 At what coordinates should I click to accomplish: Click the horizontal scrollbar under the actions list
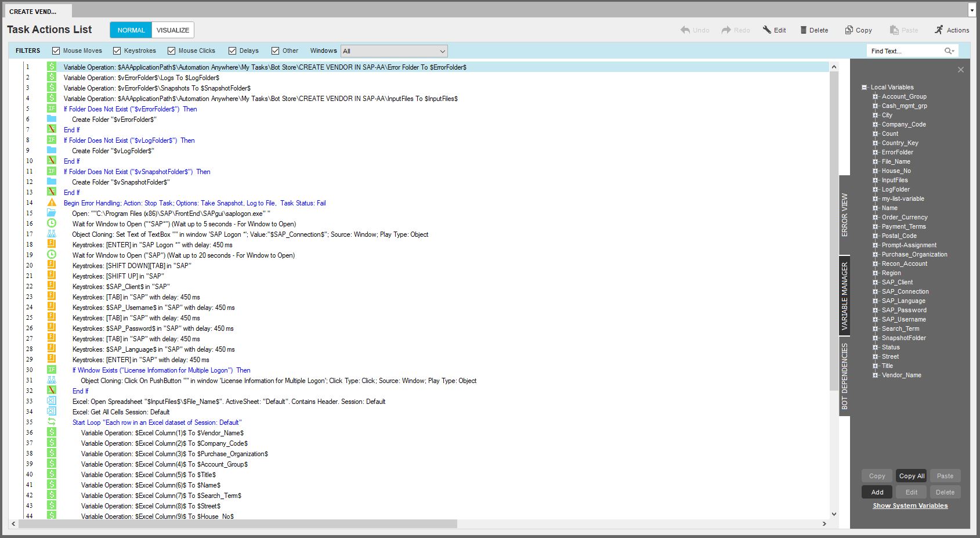(238, 524)
